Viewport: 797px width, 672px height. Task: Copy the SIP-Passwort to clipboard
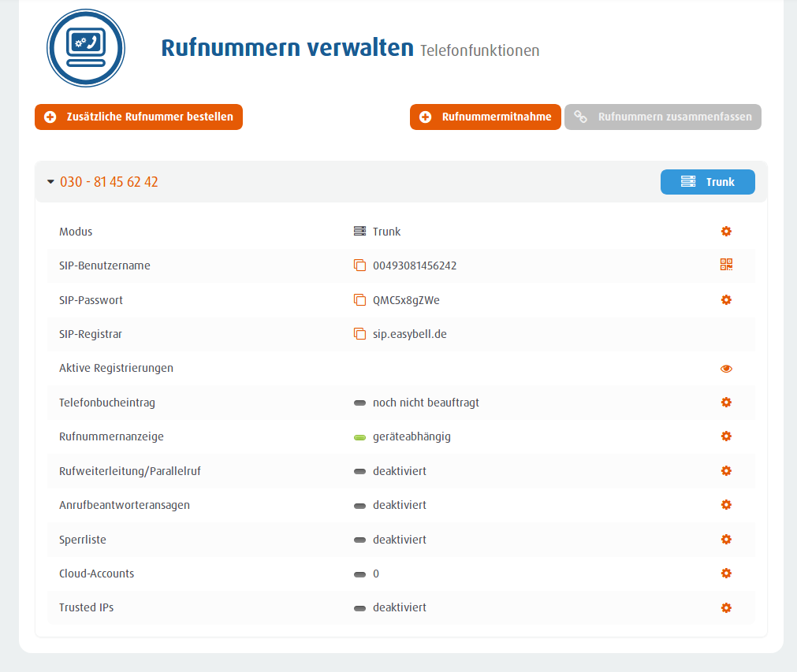click(x=359, y=300)
